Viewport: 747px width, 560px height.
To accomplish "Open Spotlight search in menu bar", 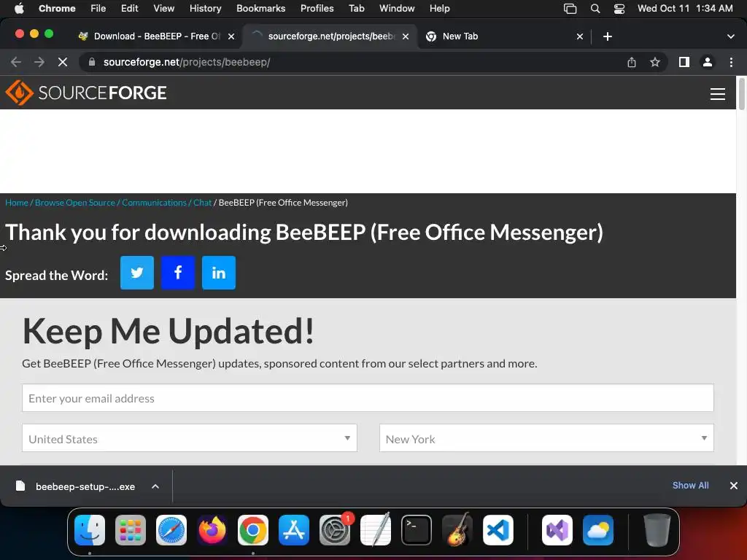I will pyautogui.click(x=595, y=9).
